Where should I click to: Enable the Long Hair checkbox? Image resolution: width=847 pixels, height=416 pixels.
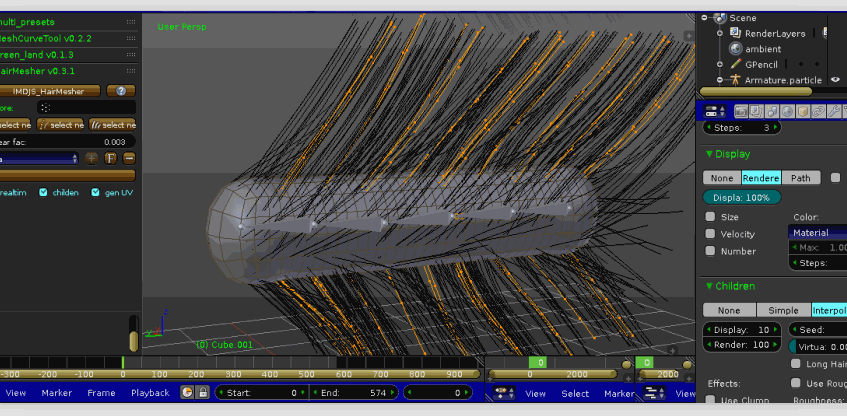click(795, 364)
